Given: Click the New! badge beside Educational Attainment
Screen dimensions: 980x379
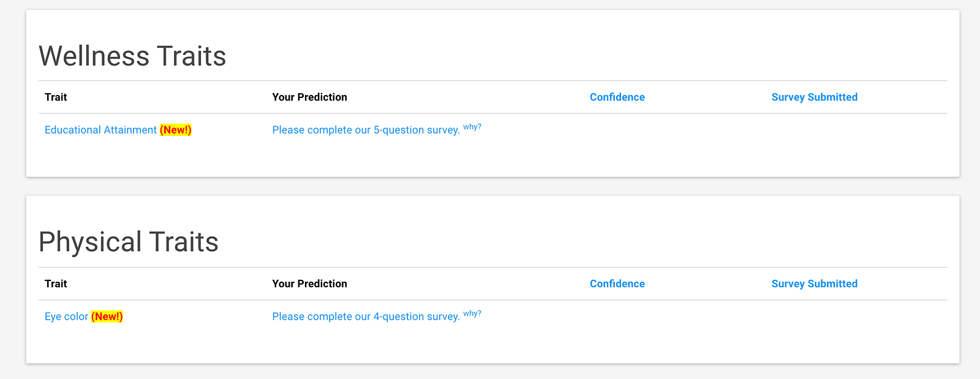Looking at the screenshot, I should coord(176,130).
